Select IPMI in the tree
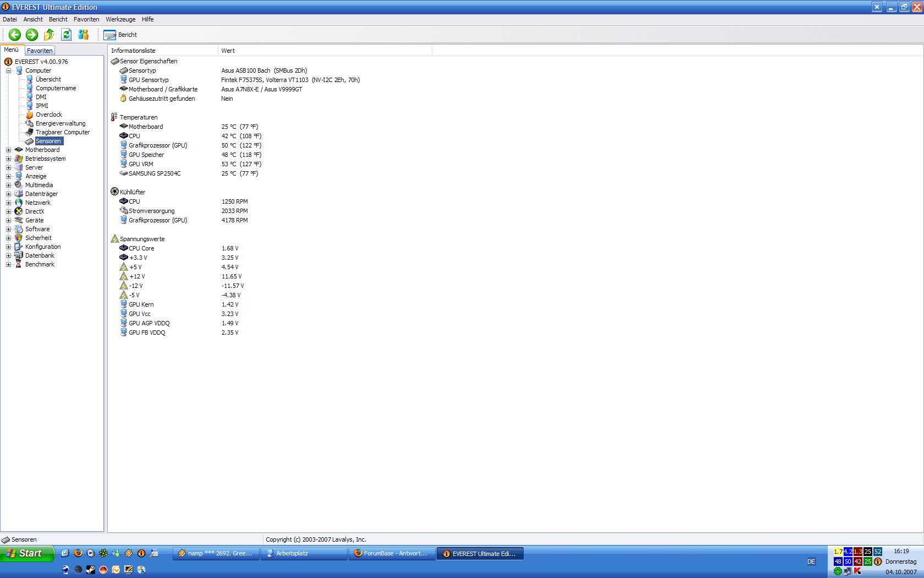 tap(42, 106)
